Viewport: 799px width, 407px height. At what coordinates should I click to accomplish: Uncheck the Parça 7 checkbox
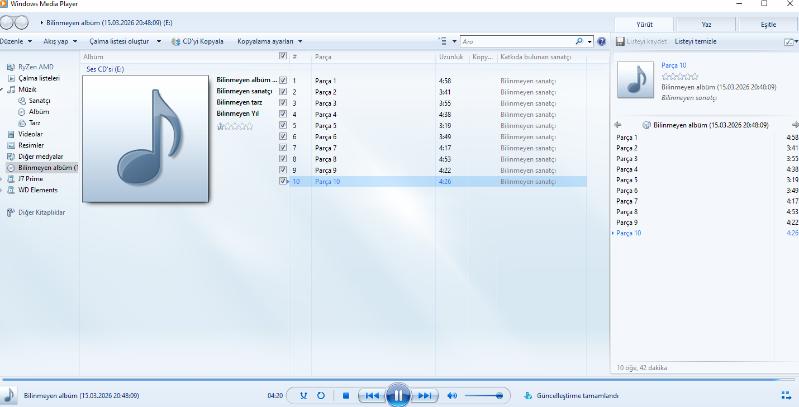click(x=283, y=147)
